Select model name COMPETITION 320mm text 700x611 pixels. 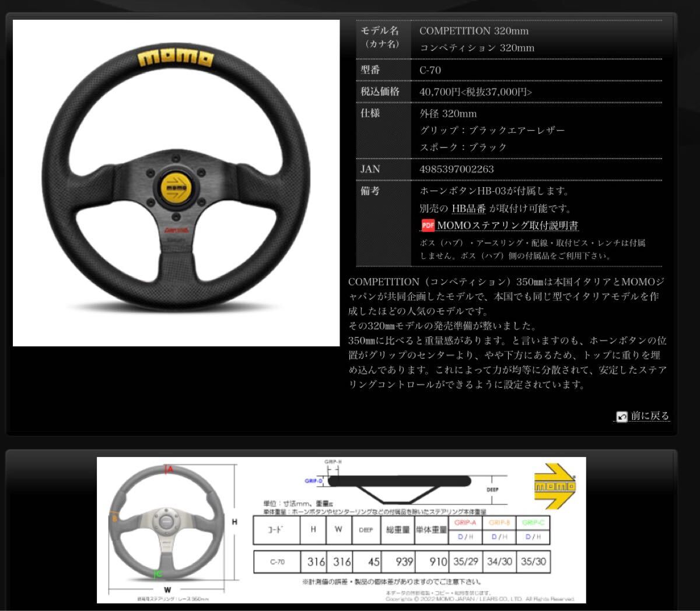pos(474,31)
